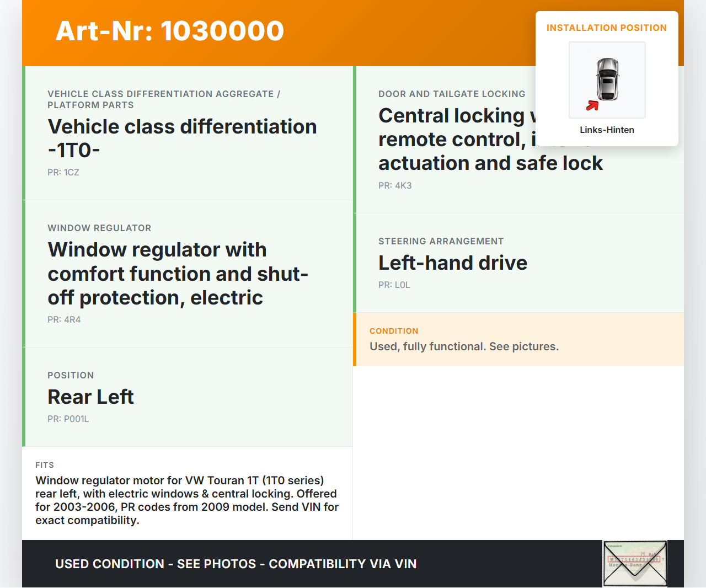Image resolution: width=706 pixels, height=588 pixels.
Task: Select the Vehicle class differentiation -1T0- title
Action: point(183,138)
